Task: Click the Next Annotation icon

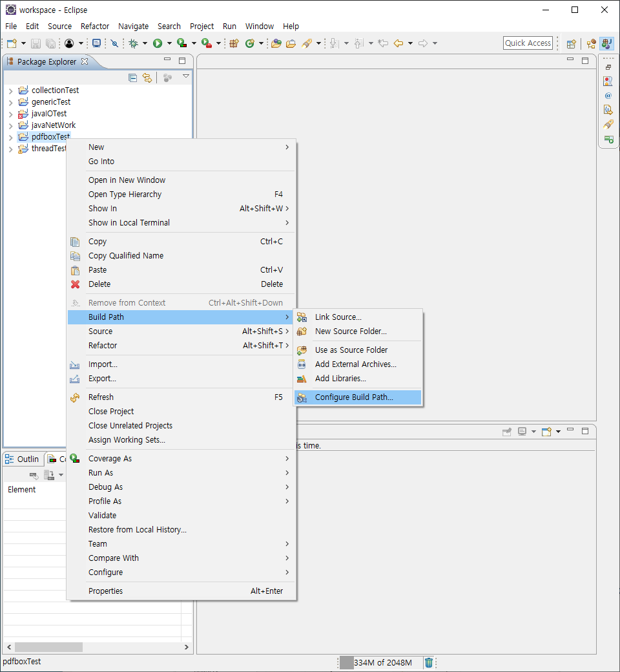Action: (335, 43)
